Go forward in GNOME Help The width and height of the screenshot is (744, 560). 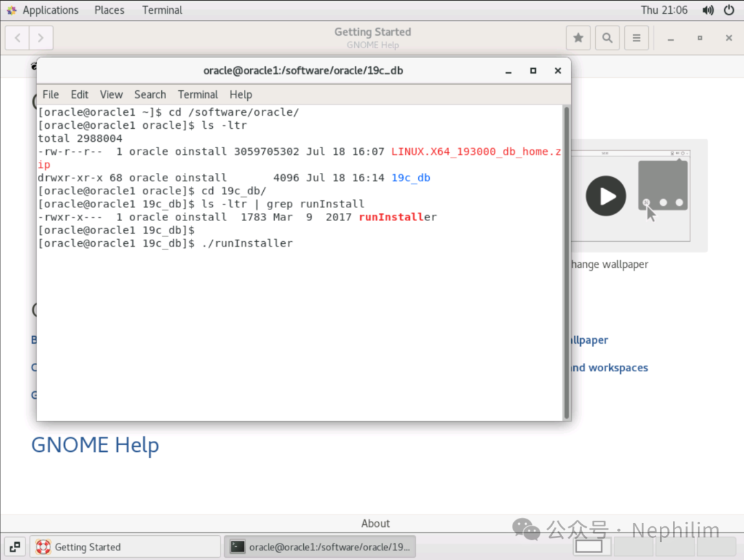41,38
